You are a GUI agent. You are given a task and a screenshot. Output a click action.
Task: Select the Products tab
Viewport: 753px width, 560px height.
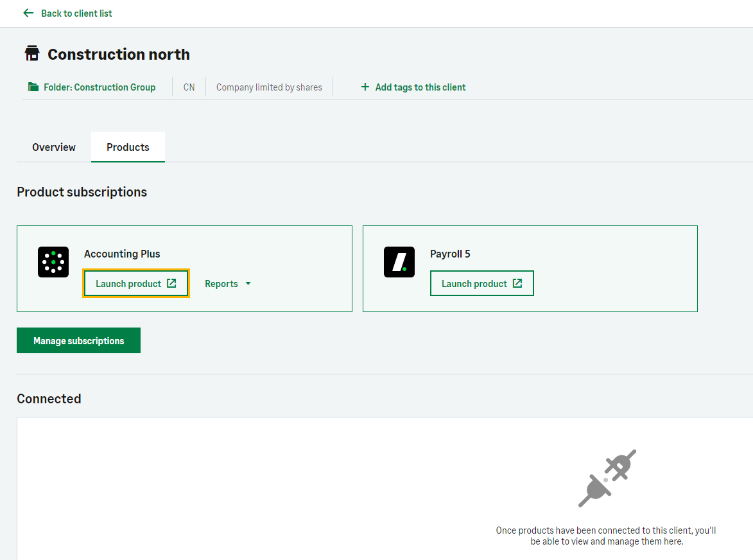128,147
